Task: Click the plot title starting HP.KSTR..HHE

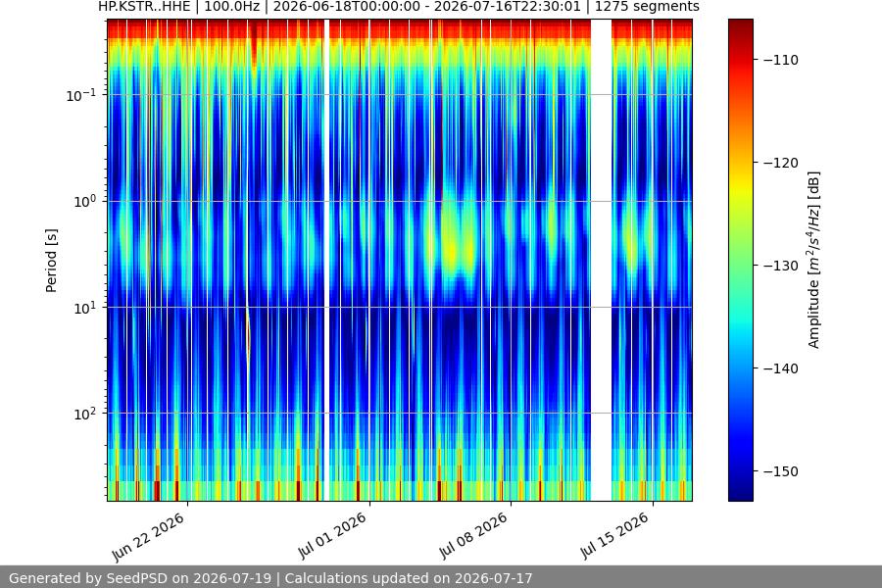Action: point(398,7)
